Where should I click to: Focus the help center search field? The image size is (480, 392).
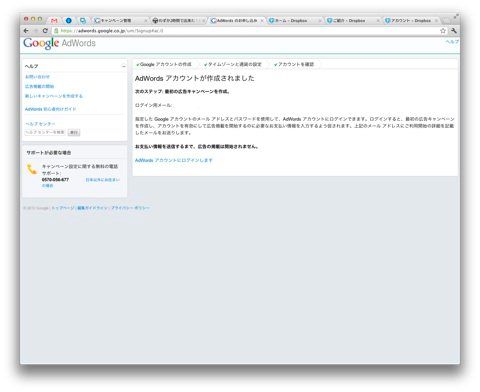(45, 132)
